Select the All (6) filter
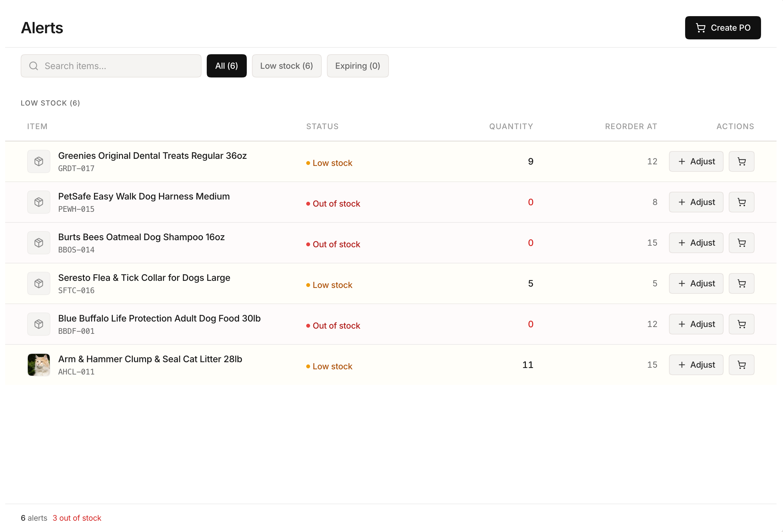Screen dimensions: 783x532 click(x=226, y=66)
